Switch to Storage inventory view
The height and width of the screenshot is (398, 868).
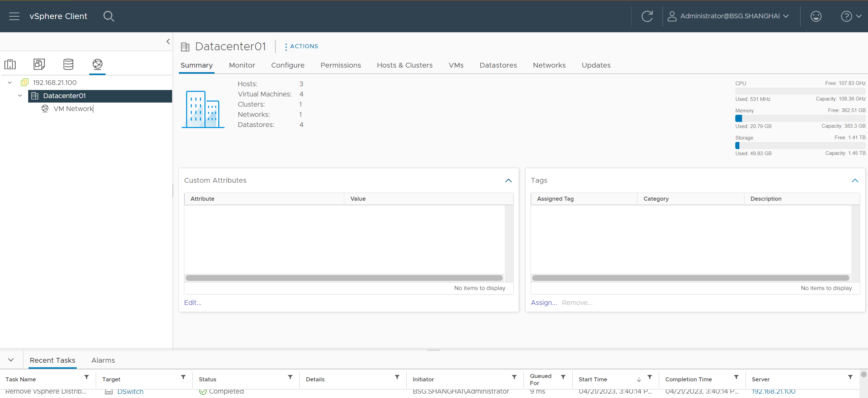[x=68, y=64]
